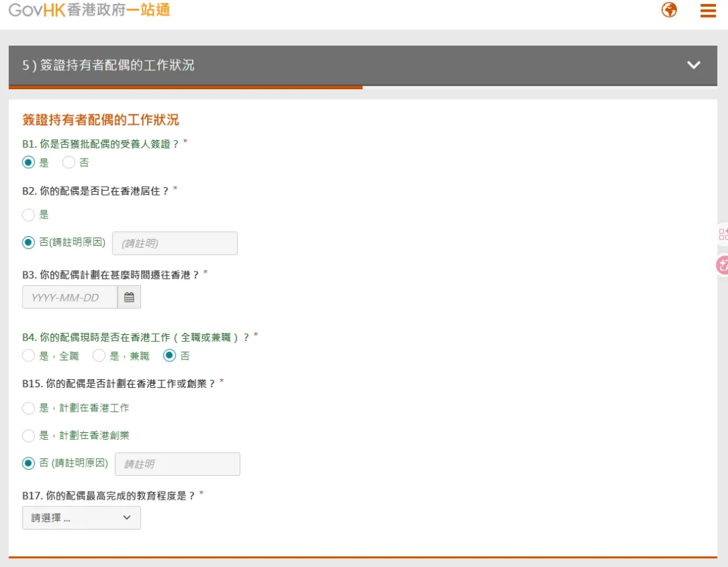Collapse section 5 using the chevron arrow

coord(693,65)
